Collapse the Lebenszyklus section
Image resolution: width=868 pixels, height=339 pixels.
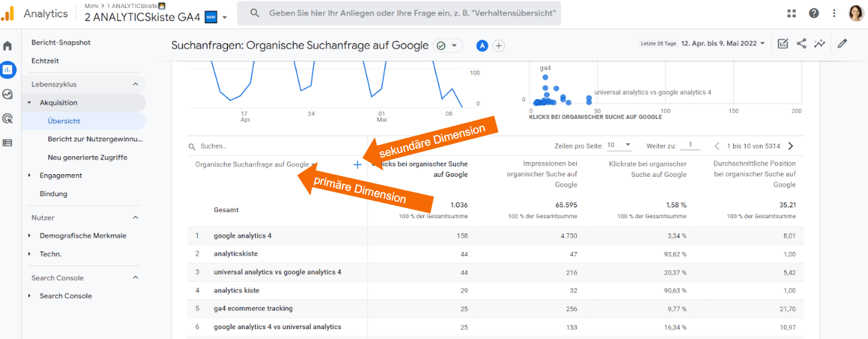click(x=136, y=84)
